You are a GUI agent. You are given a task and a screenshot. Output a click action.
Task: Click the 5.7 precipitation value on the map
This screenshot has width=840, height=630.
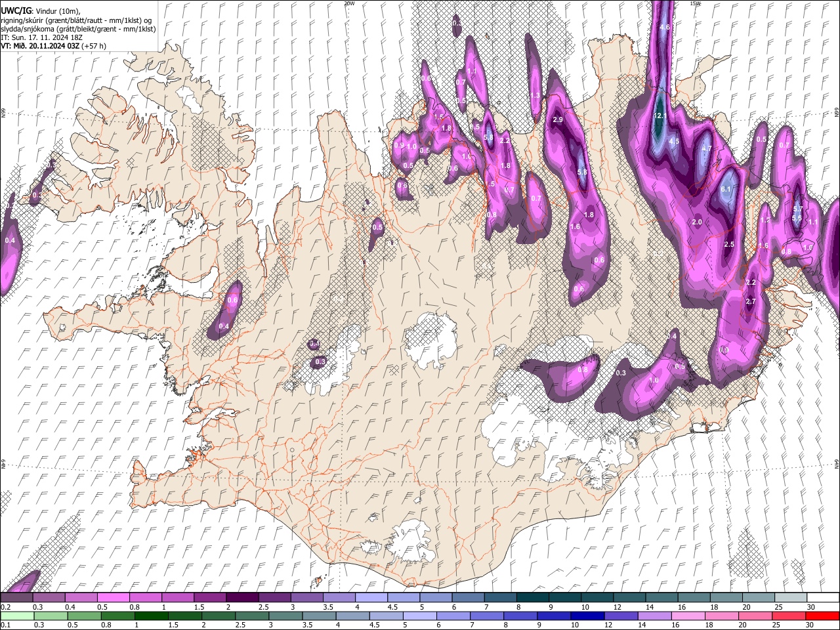click(x=798, y=209)
